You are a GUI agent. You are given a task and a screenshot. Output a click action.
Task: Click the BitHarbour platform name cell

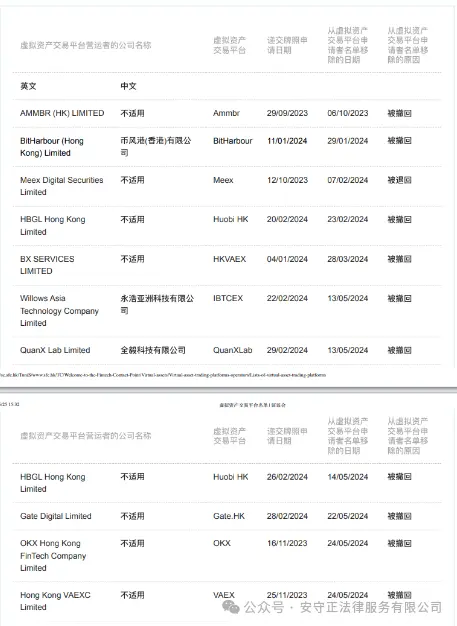tap(233, 141)
